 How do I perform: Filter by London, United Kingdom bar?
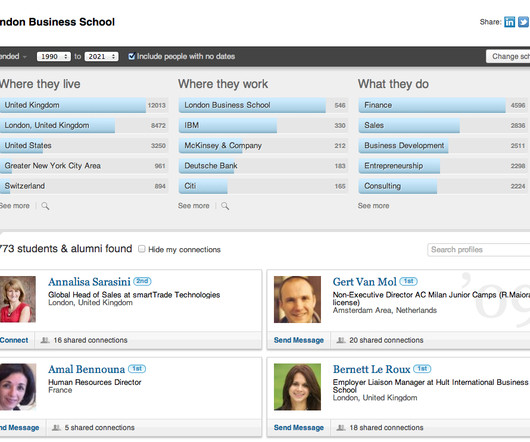[84, 125]
